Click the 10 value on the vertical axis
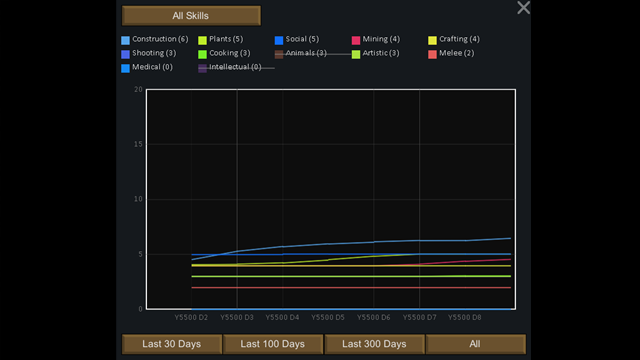The width and height of the screenshot is (640, 360). [138, 199]
